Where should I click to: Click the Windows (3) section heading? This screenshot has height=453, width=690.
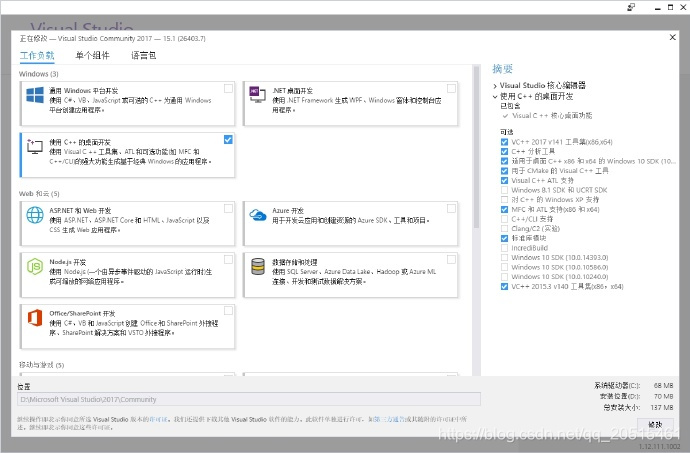(39, 74)
